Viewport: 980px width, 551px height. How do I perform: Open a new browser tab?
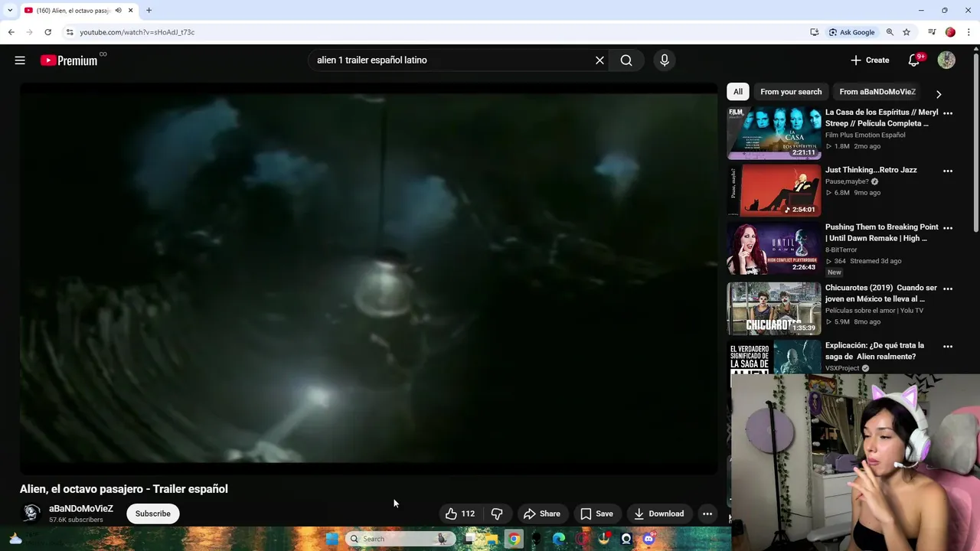coord(149,11)
